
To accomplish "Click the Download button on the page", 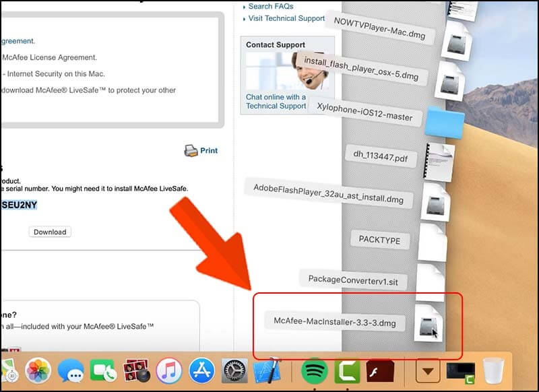I will tap(49, 232).
